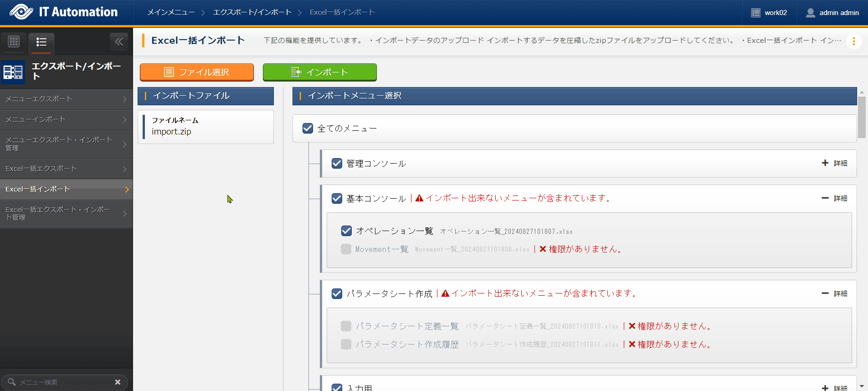Collapse 基本コンソール details section

[835, 198]
